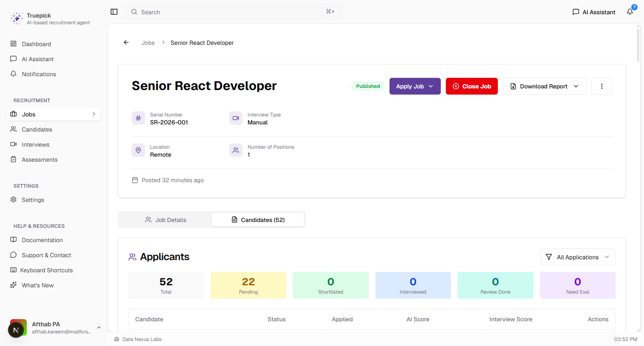Click the Jobs breadcrumb link
The height and width of the screenshot is (346, 644).
tap(148, 43)
